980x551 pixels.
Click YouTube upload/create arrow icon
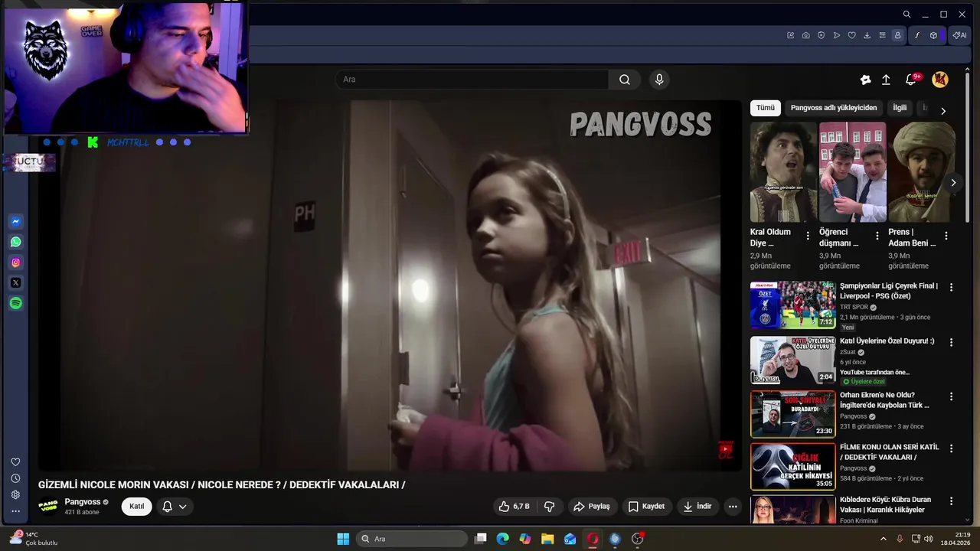coord(886,80)
